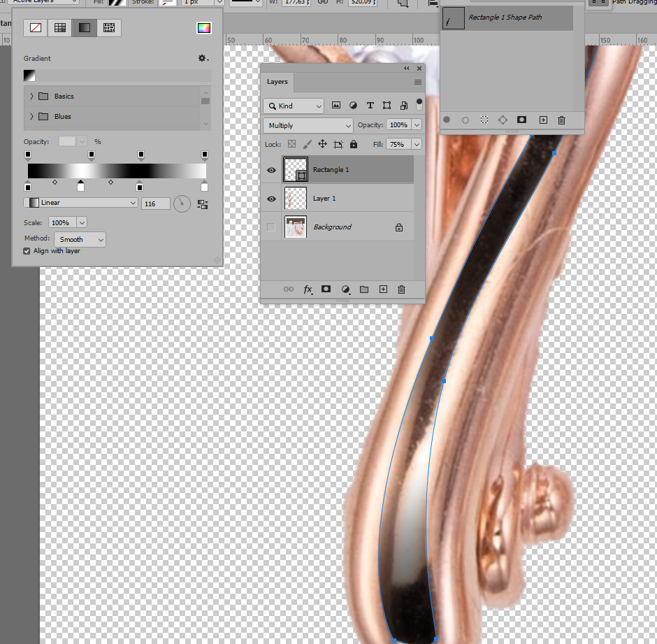The width and height of the screenshot is (657, 644).
Task: Filter layers by shape layer icon
Action: tap(387, 106)
